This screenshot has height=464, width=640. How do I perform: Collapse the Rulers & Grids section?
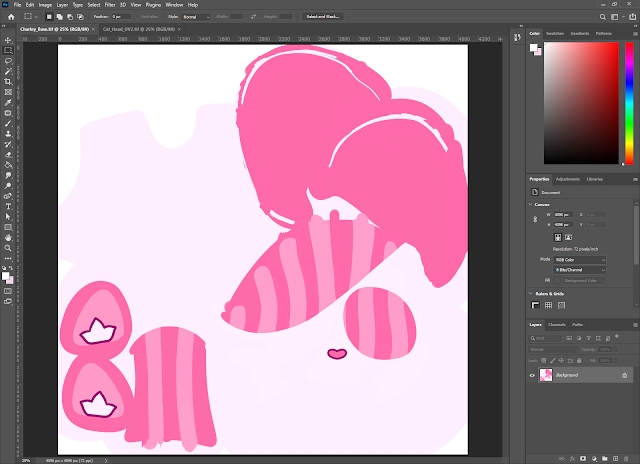click(x=531, y=294)
